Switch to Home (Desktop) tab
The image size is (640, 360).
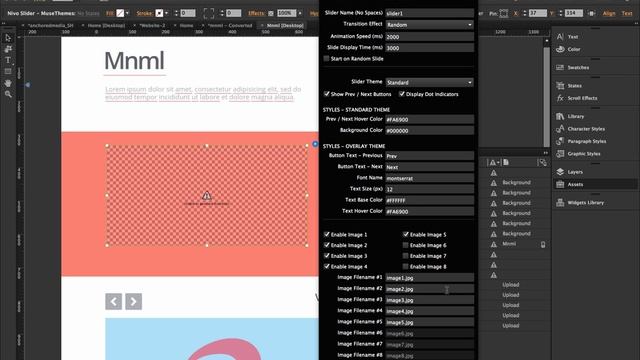pos(106,25)
